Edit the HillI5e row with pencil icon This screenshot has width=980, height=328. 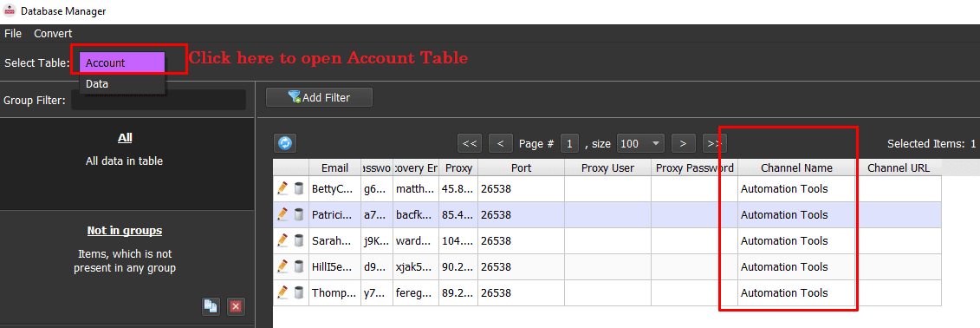coord(282,266)
